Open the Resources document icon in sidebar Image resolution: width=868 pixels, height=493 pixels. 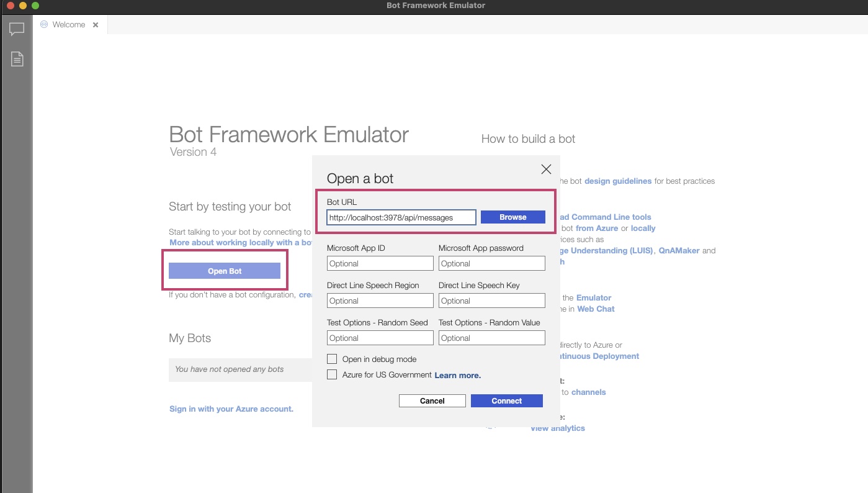click(17, 59)
